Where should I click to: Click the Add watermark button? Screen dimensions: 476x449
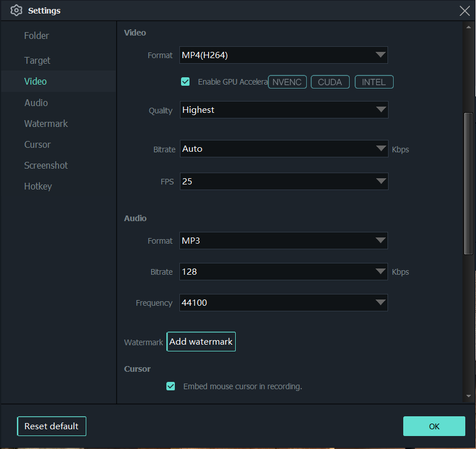pyautogui.click(x=201, y=341)
